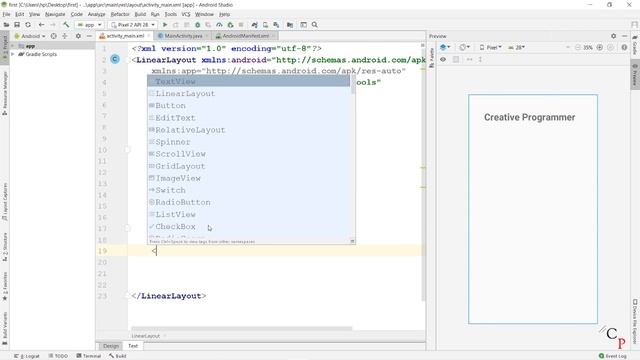Choose Button from autocomplete list
This screenshot has height=360, width=640.
[x=249, y=106]
